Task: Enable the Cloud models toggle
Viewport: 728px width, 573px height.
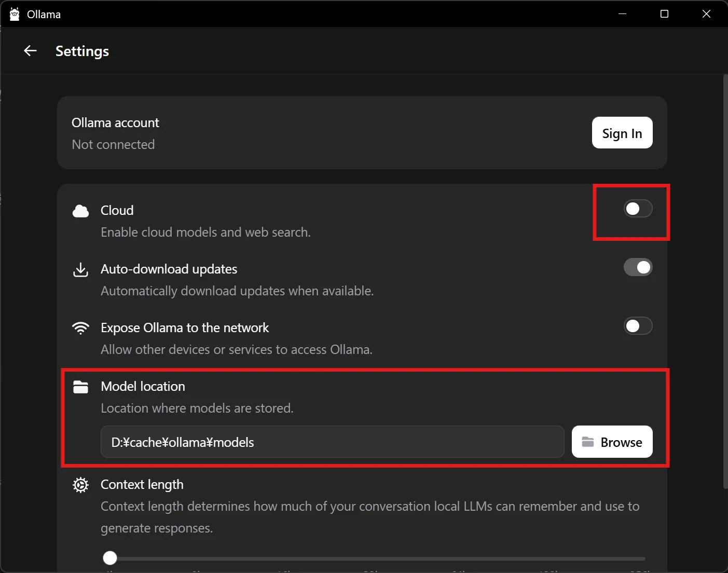Action: [x=638, y=209]
